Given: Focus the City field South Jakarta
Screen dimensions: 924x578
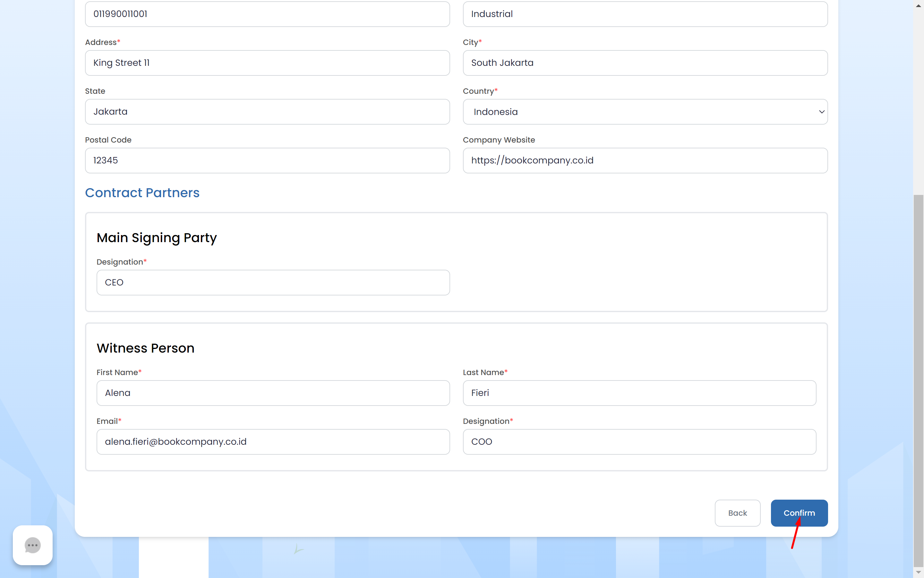Looking at the screenshot, I should 645,63.
